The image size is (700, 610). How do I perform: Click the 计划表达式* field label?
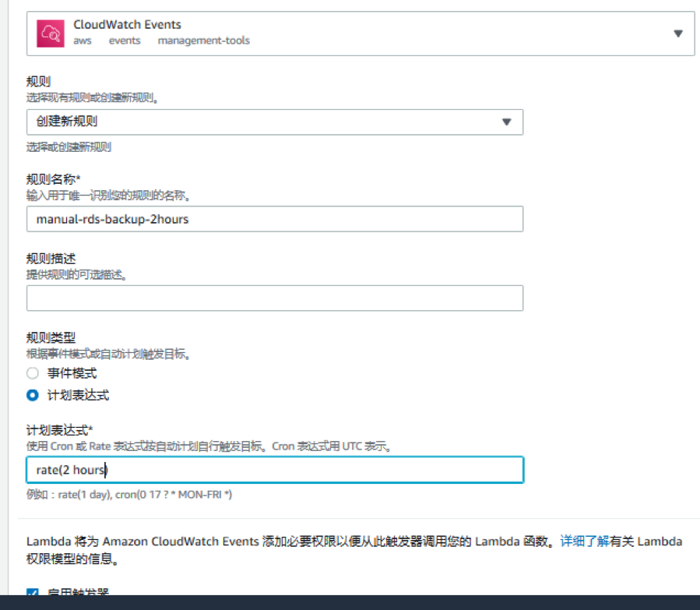(x=59, y=431)
